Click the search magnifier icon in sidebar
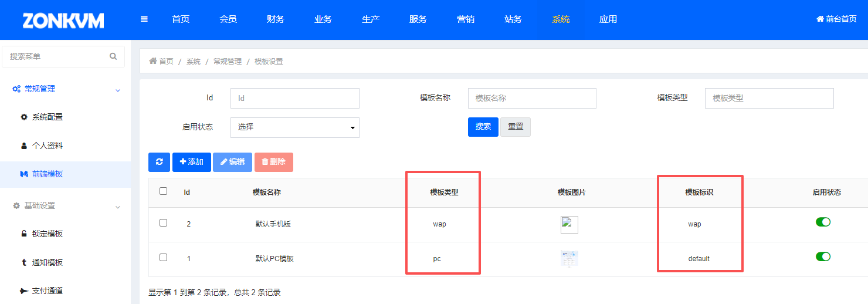 click(x=113, y=56)
